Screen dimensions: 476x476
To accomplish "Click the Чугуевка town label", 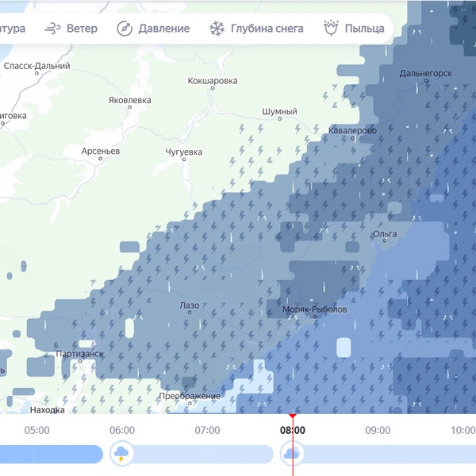I will pyautogui.click(x=184, y=152).
